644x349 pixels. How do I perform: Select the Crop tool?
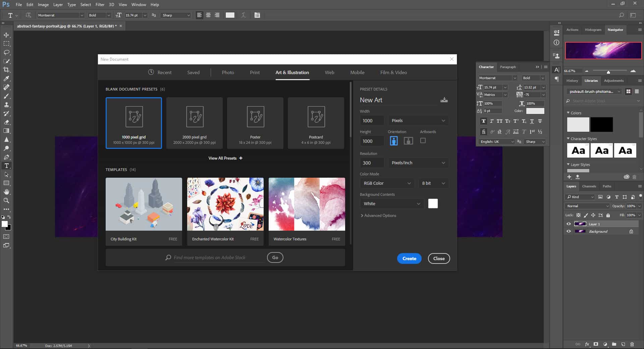tap(6, 70)
